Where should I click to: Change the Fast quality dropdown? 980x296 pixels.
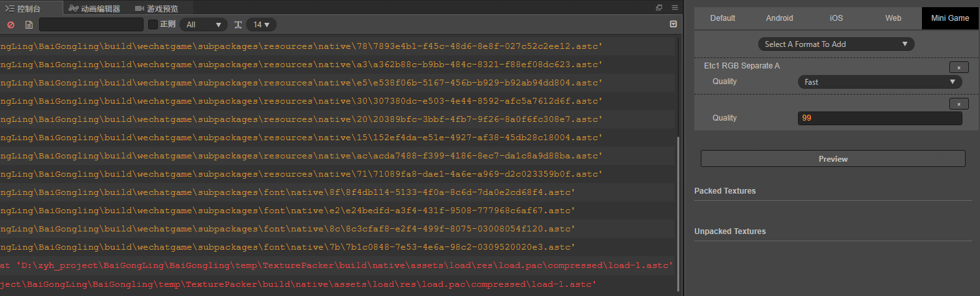880,82
